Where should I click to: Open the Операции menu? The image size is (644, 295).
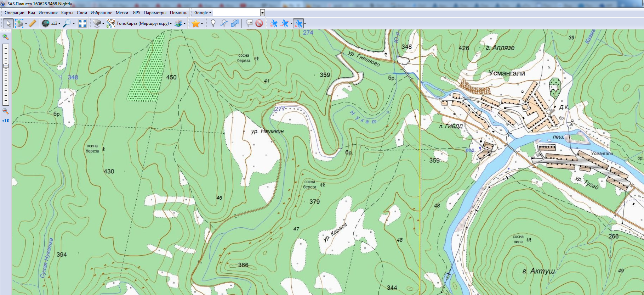[x=15, y=13]
